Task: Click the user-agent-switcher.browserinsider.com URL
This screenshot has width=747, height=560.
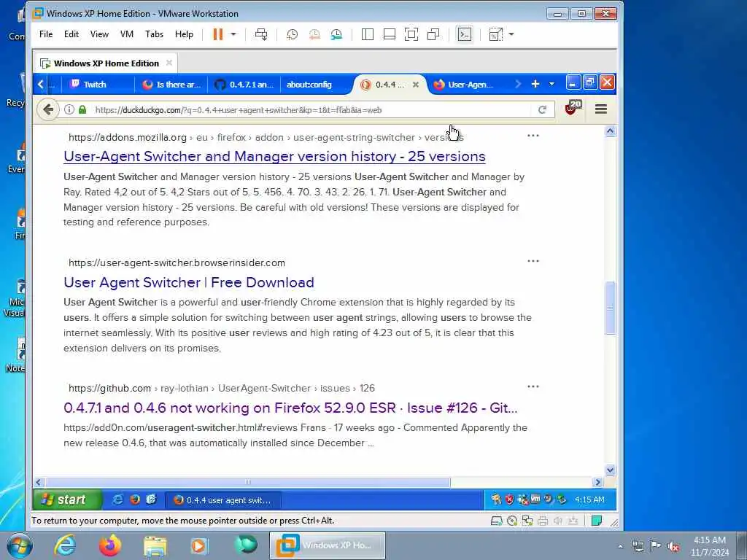Action: (x=177, y=262)
